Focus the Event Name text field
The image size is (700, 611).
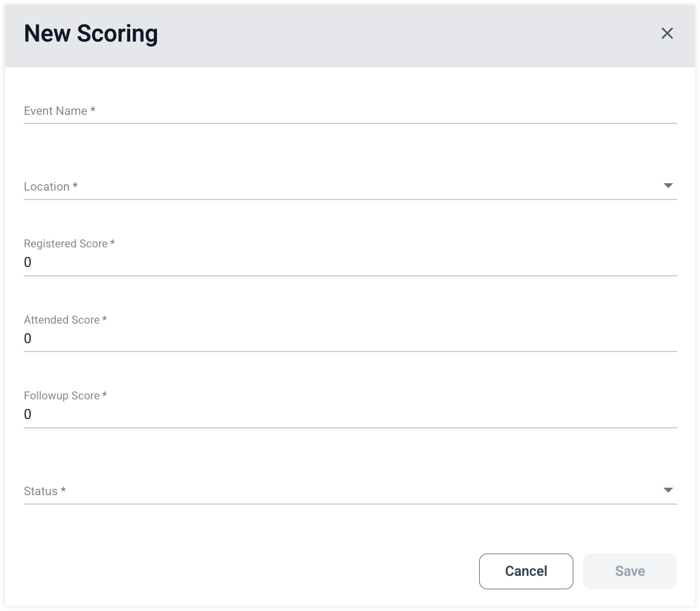[x=350, y=111]
